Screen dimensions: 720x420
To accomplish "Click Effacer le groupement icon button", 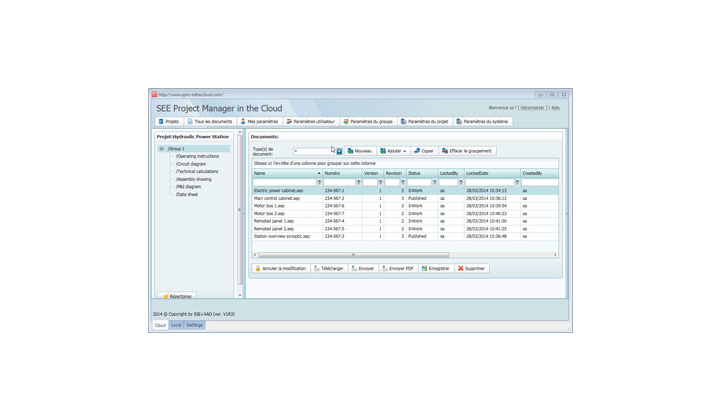I will coord(445,151).
